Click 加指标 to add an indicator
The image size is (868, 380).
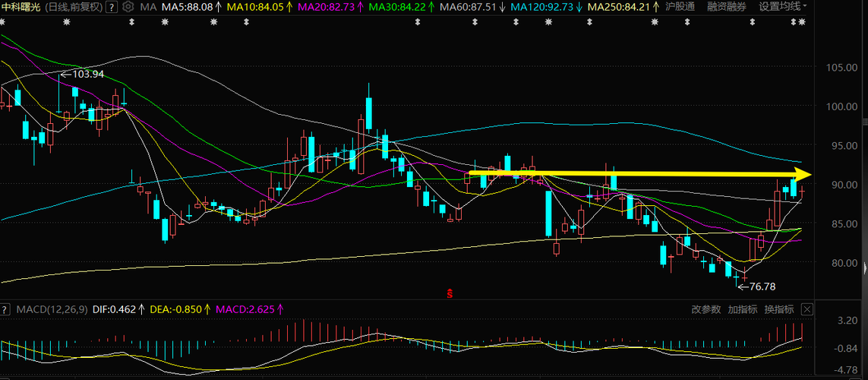tap(743, 309)
